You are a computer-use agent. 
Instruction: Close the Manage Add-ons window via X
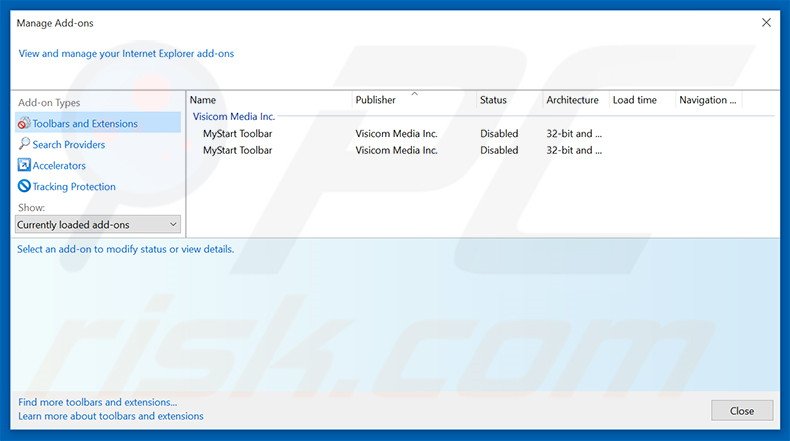(767, 22)
